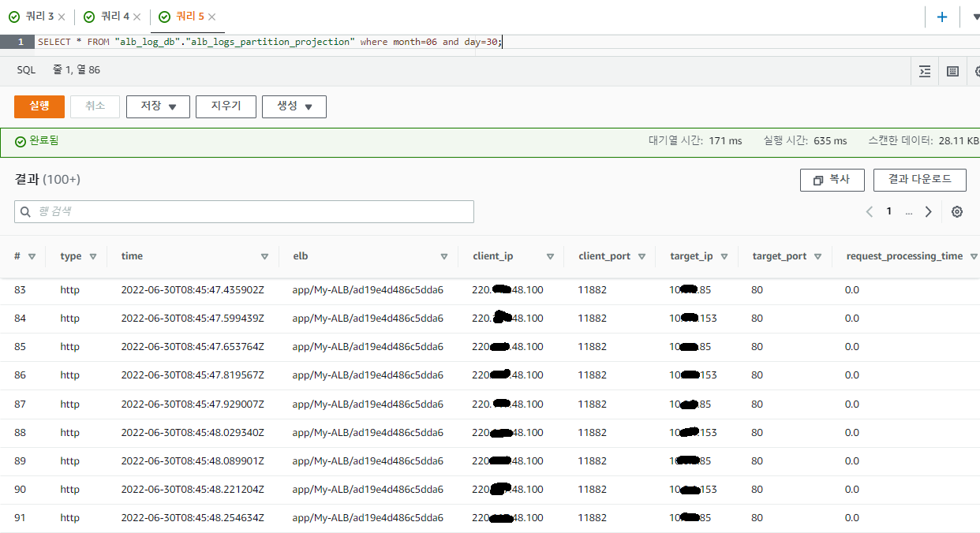Click request_processing_time 0.0 in row 90
This screenshot has height=533, width=980.
click(x=852, y=490)
